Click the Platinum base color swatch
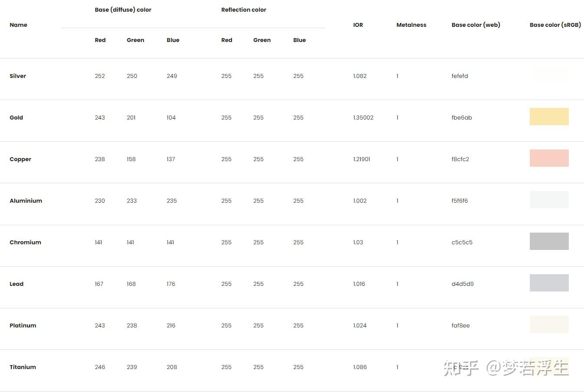Image resolution: width=584 pixels, height=392 pixels. pos(549,324)
